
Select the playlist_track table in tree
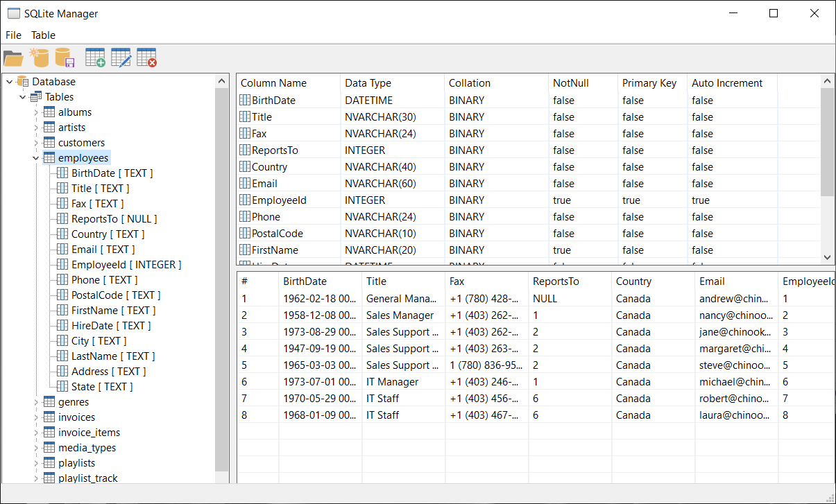(x=88, y=478)
